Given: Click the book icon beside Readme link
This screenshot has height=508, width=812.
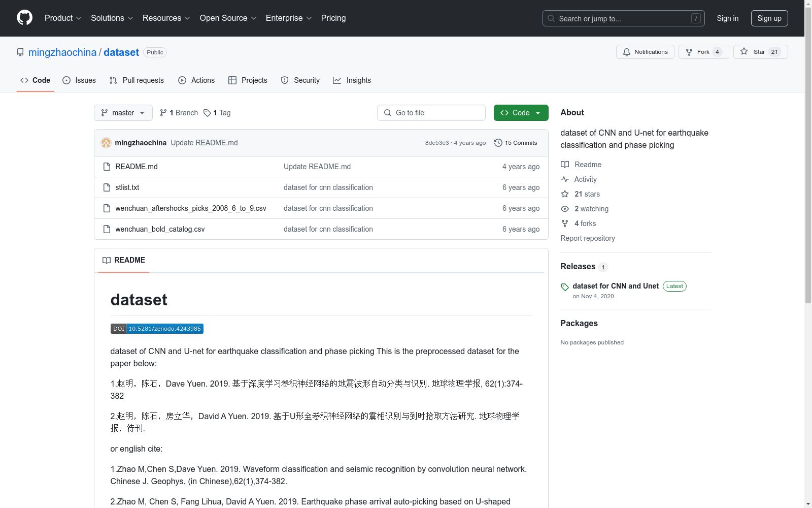Looking at the screenshot, I should click(565, 165).
